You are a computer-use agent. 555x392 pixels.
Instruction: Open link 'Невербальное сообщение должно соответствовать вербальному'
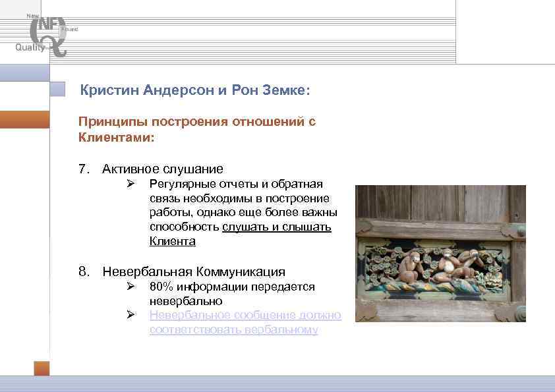tap(245, 322)
